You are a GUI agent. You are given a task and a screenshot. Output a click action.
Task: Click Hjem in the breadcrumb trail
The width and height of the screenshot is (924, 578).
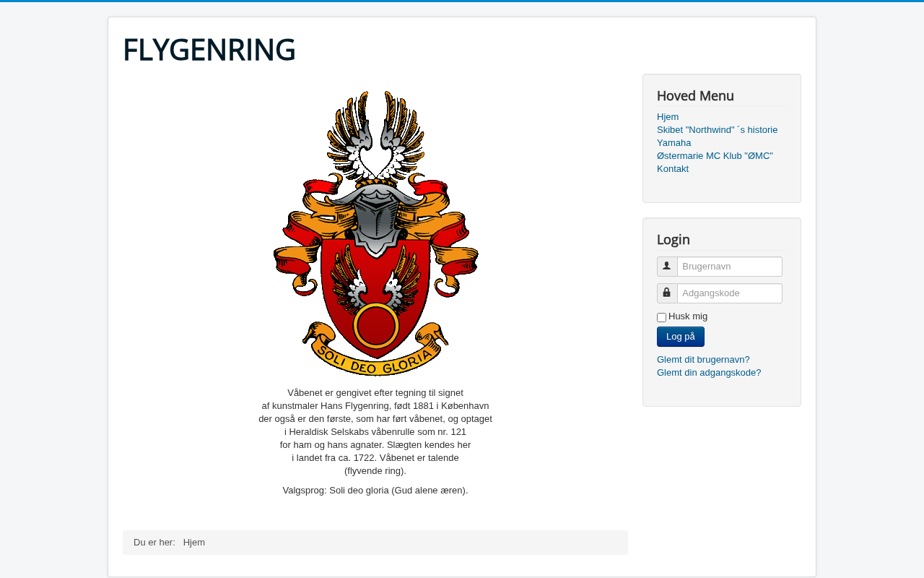(194, 543)
